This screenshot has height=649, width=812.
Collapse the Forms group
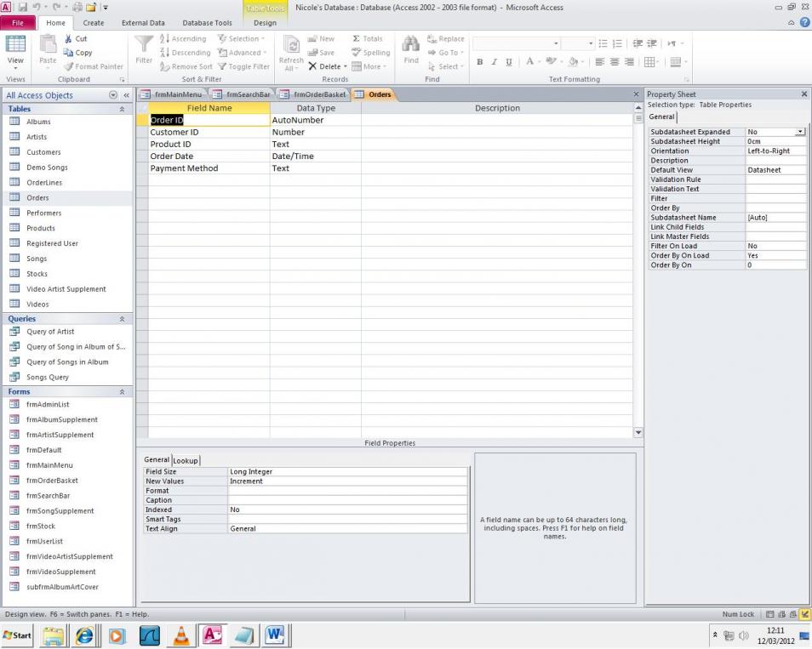pyautogui.click(x=122, y=392)
